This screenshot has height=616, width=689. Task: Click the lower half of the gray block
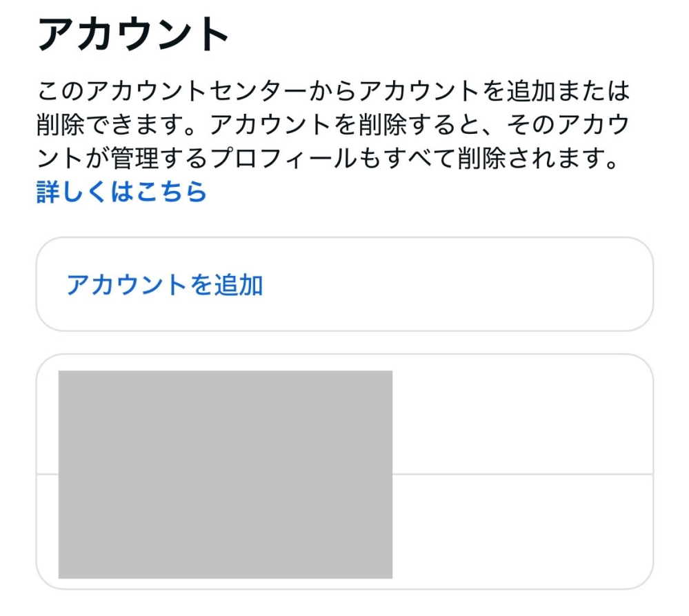pos(226,528)
